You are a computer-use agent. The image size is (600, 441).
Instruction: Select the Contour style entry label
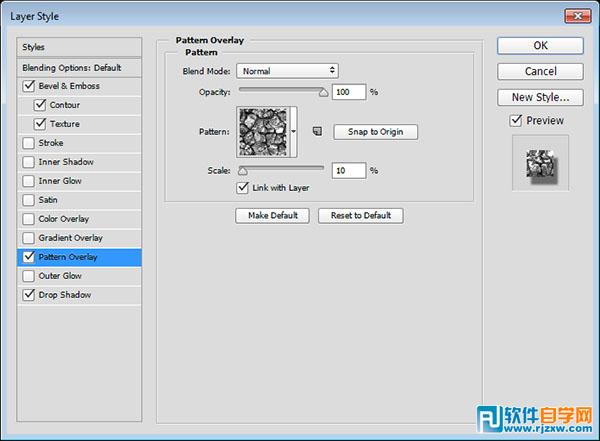point(65,105)
